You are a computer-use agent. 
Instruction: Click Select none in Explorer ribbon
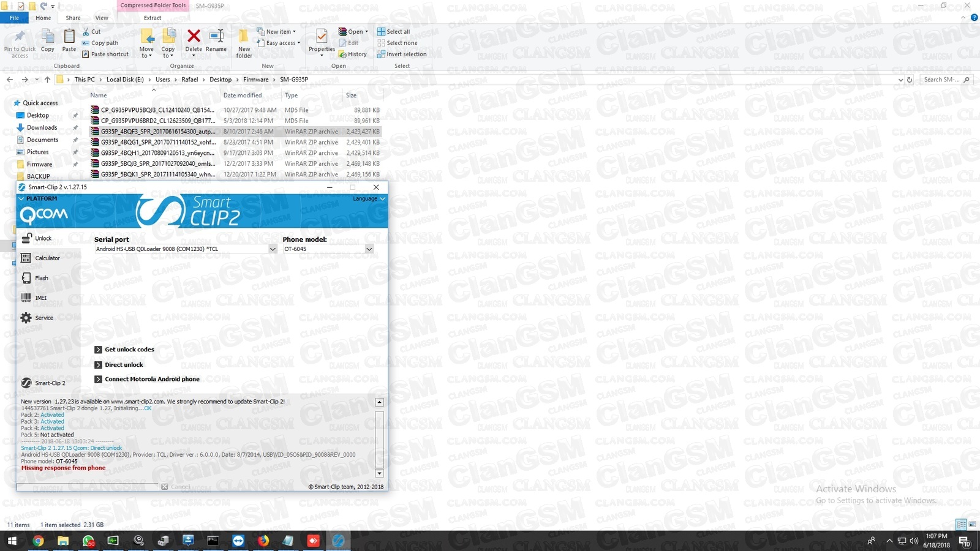(x=397, y=43)
